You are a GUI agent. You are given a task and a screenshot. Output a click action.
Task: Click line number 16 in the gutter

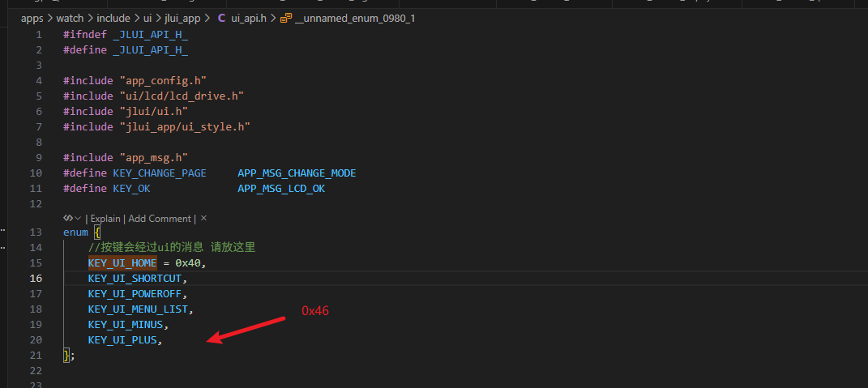(36, 278)
